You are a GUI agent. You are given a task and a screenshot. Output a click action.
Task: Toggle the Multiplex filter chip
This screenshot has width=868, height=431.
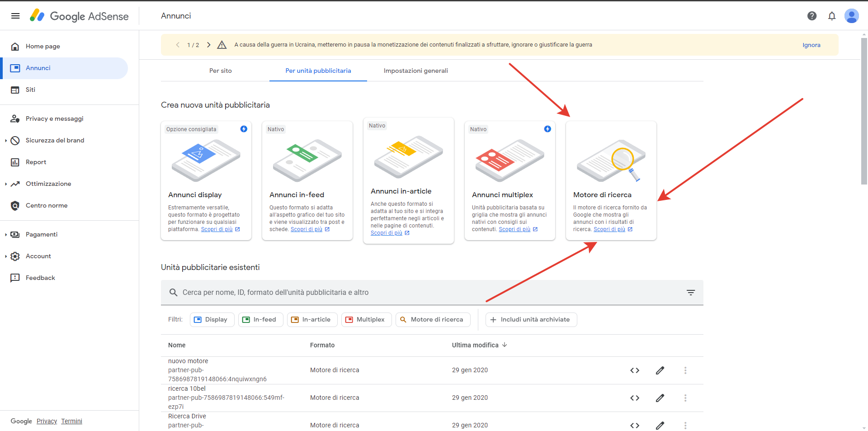pyautogui.click(x=366, y=320)
